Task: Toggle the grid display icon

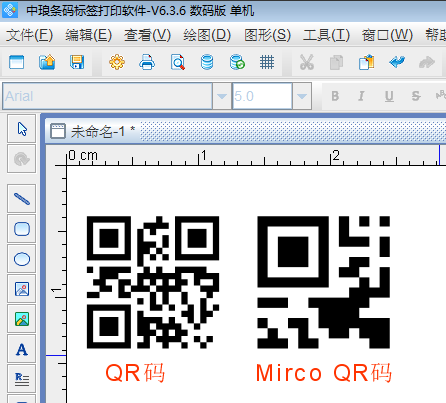Action: click(267, 62)
